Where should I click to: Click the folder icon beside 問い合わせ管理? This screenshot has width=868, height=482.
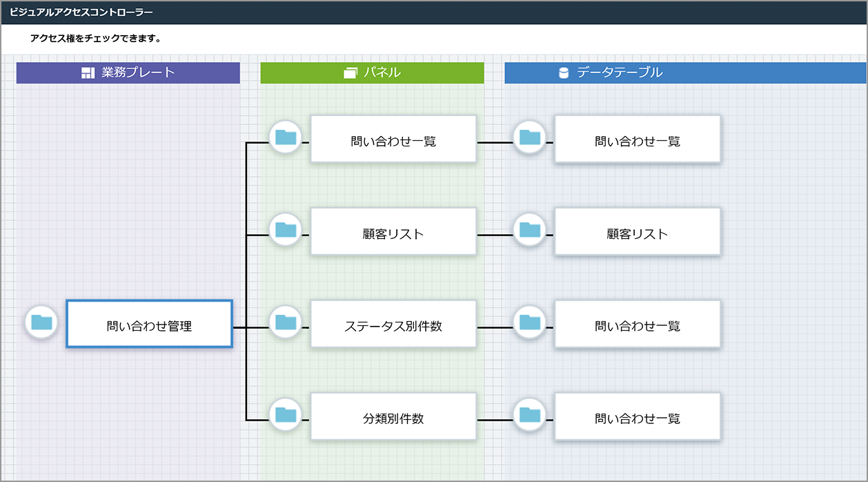[x=41, y=323]
